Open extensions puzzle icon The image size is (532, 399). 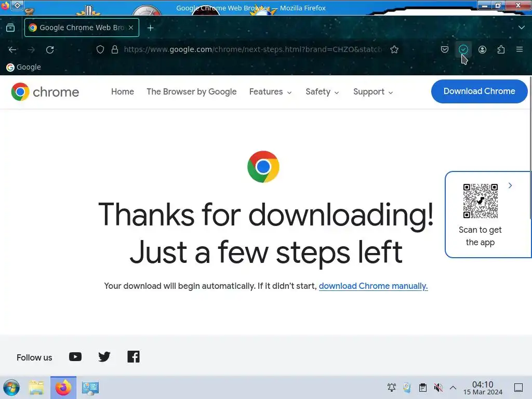[501, 49]
